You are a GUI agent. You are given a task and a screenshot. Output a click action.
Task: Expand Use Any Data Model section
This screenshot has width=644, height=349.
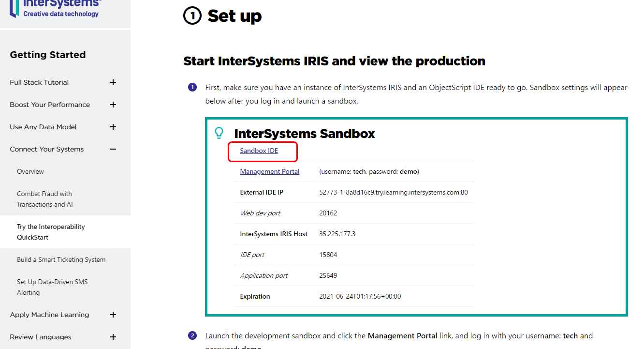[113, 127]
